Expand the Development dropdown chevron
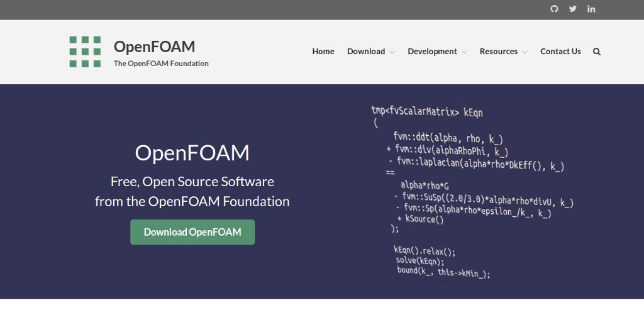Viewport: 644px width, 322px height. point(464,52)
